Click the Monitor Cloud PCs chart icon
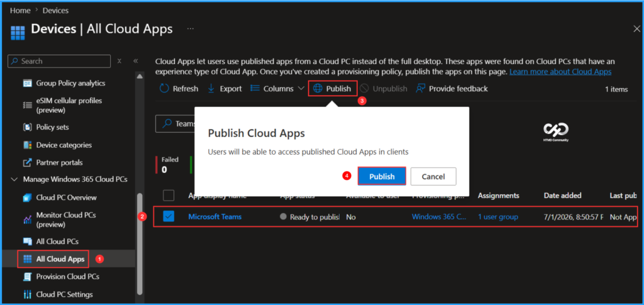The height and width of the screenshot is (305, 644). (x=27, y=219)
